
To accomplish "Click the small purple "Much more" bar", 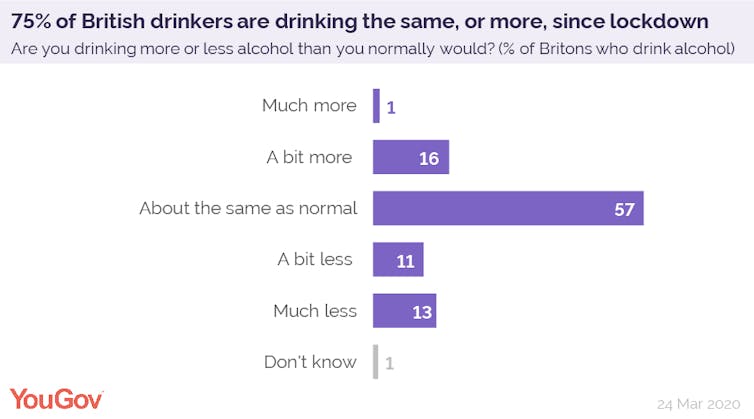I will point(376,105).
